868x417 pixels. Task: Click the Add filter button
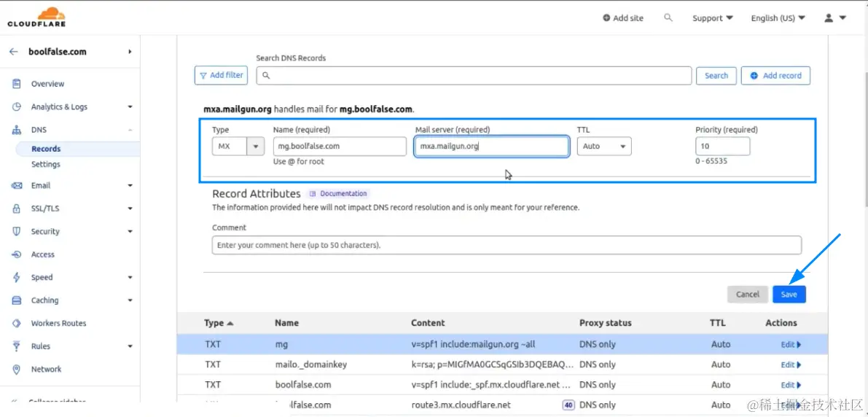coord(222,75)
